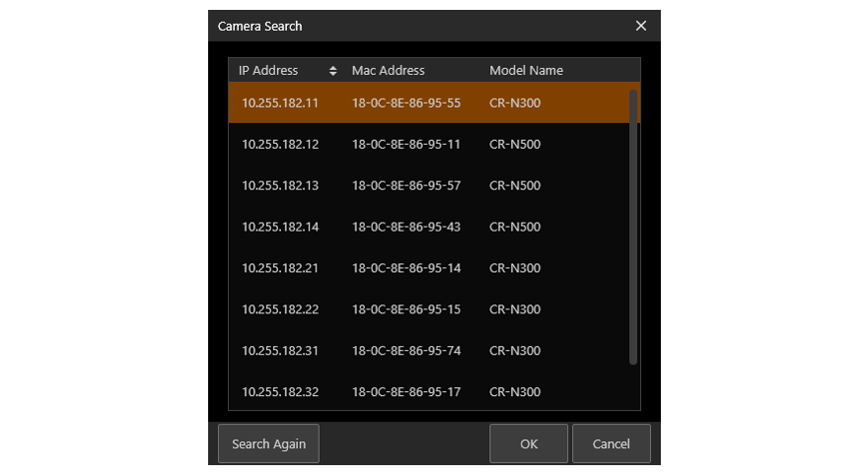Cancel the camera search dialog
Image resolution: width=868 pixels, height=475 pixels.
coord(611,443)
